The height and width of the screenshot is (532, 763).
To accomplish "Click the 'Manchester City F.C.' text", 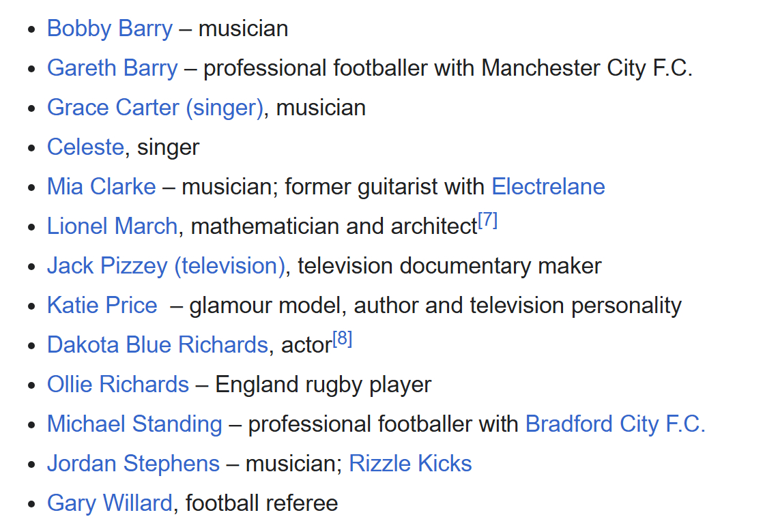I will [x=587, y=68].
